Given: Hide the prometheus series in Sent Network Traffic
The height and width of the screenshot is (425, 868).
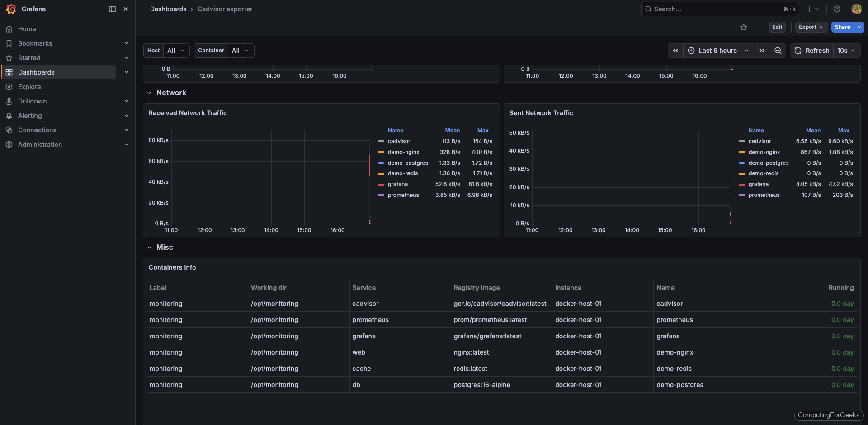Looking at the screenshot, I should tap(764, 195).
